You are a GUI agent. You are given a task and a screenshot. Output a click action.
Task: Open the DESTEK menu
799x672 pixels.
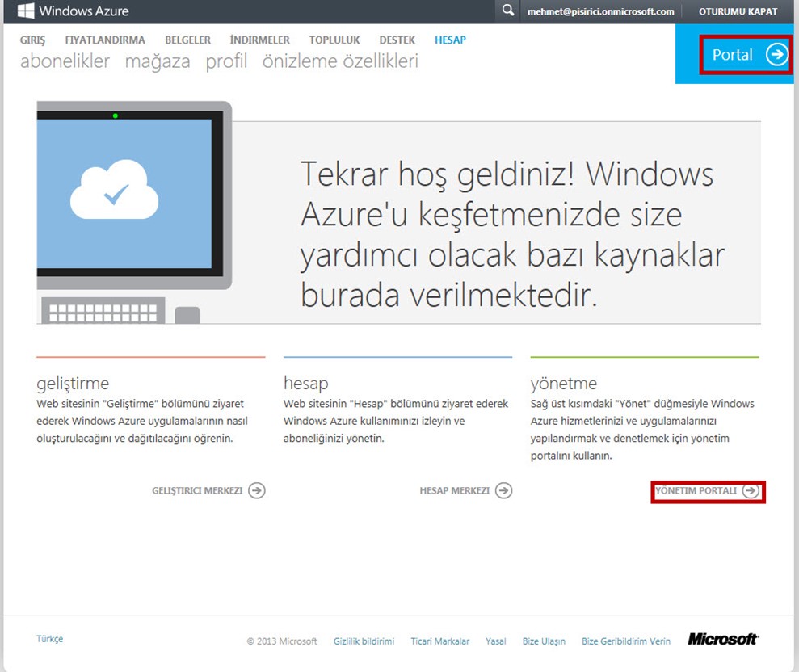click(397, 40)
